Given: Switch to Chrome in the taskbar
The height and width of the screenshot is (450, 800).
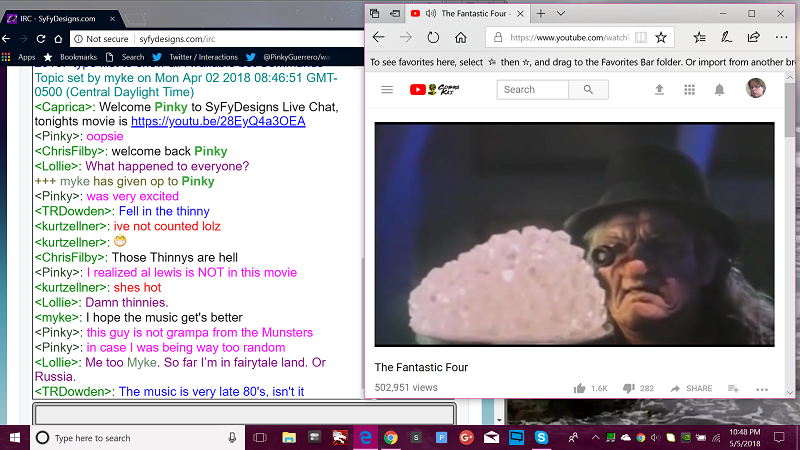Looking at the screenshot, I should [391, 438].
